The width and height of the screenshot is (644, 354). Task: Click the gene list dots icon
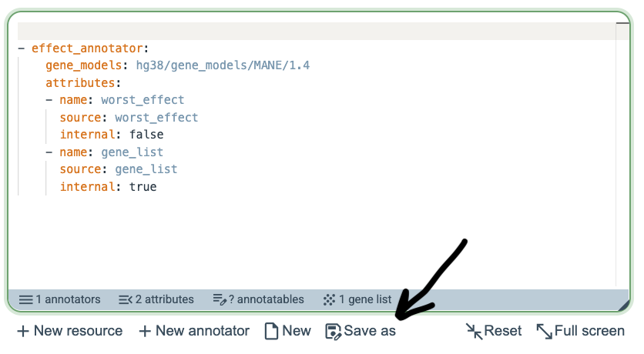coord(329,300)
